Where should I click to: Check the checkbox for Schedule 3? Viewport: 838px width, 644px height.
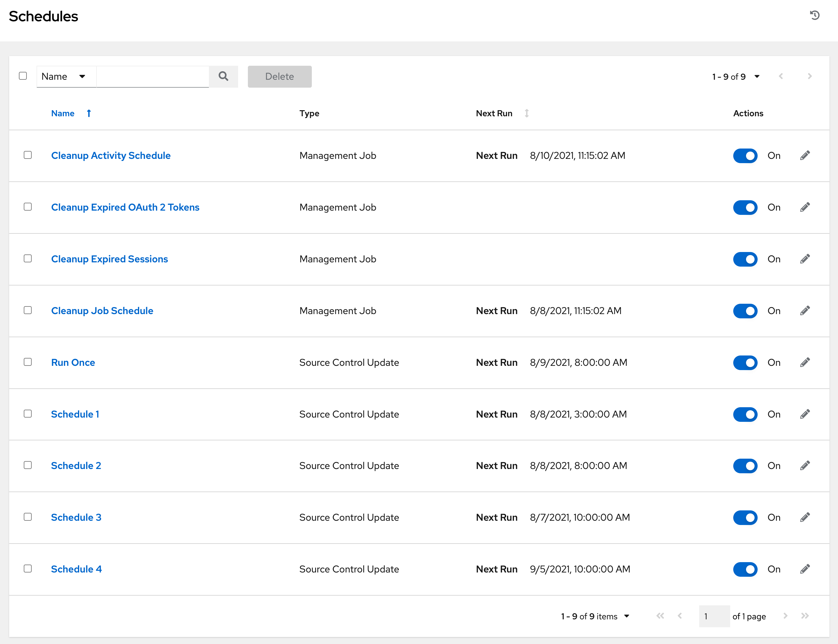pyautogui.click(x=28, y=517)
